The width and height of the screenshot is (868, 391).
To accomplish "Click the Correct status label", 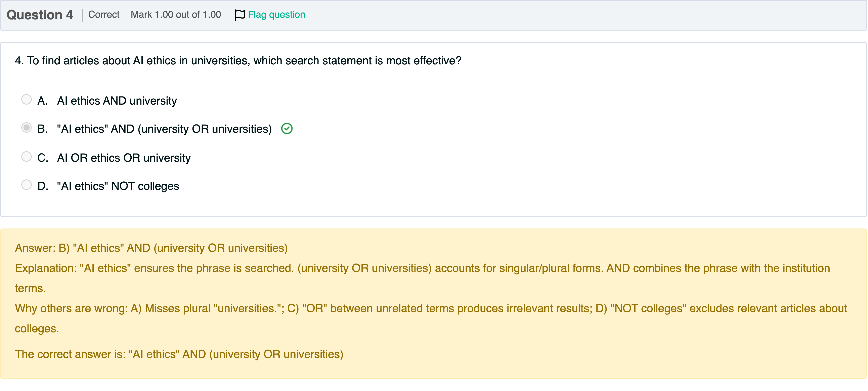I will tap(104, 14).
